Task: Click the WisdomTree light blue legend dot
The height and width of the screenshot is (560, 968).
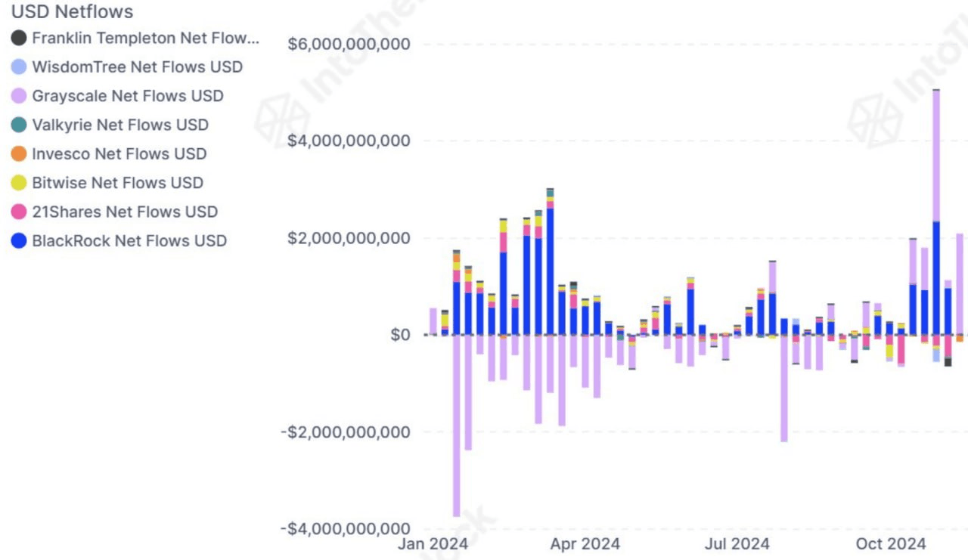Action: (x=19, y=67)
